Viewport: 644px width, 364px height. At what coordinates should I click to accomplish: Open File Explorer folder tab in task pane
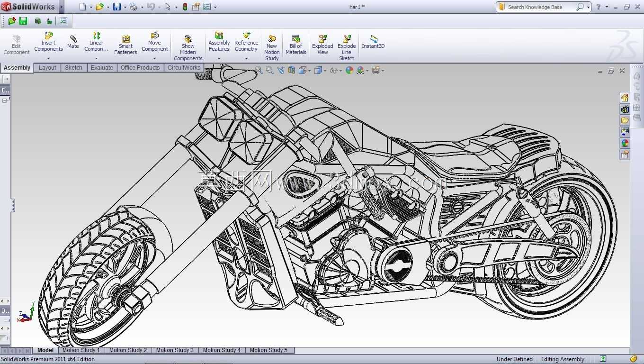click(625, 120)
